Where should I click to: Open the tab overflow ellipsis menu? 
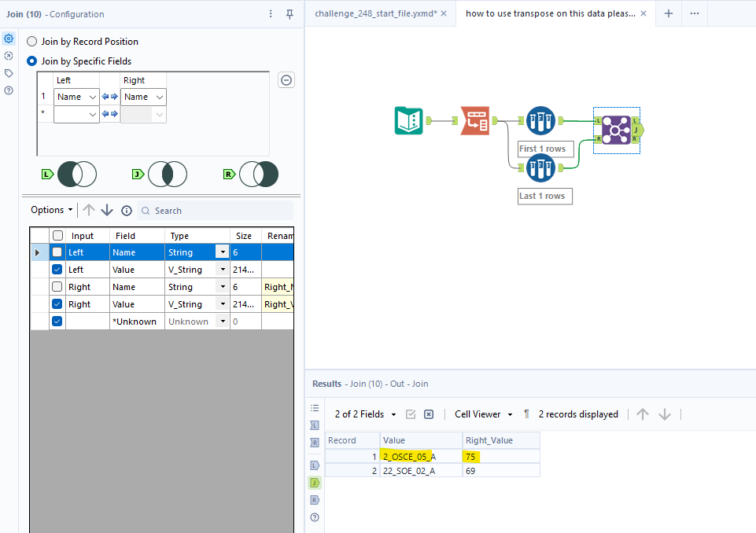[694, 13]
